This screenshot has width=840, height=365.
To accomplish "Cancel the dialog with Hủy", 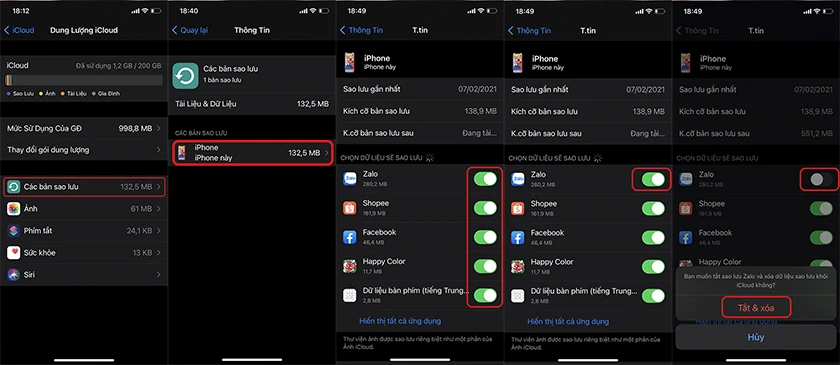I will (756, 337).
